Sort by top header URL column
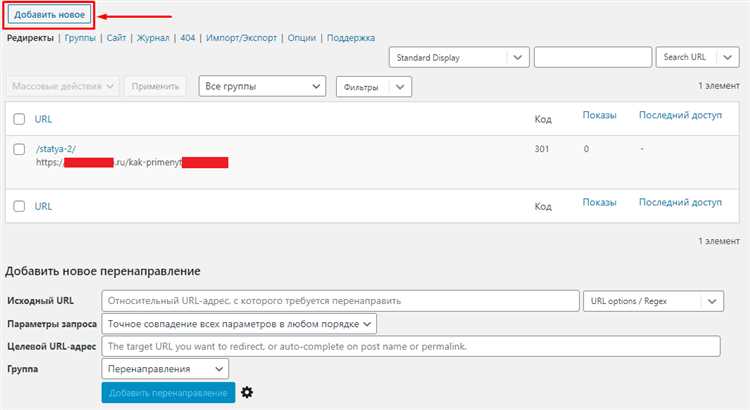750x410 pixels. pos(43,119)
